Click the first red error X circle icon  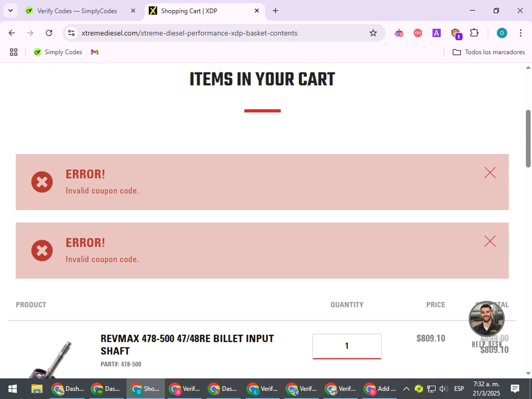point(42,182)
